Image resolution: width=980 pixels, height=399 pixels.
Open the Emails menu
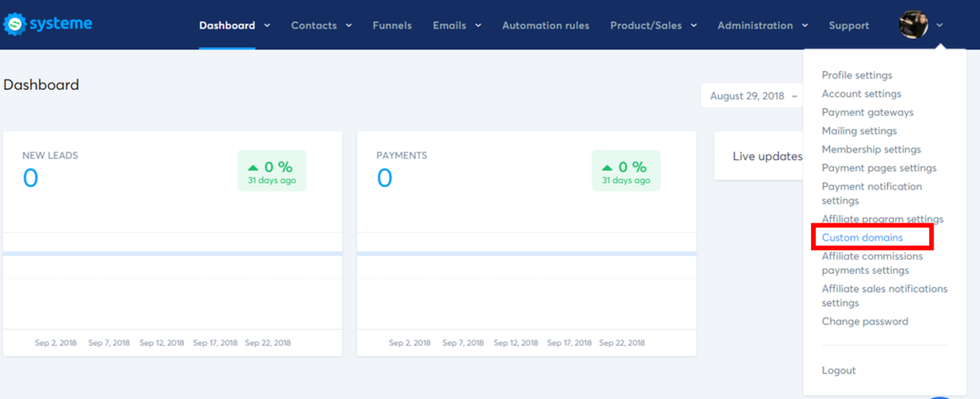449,25
